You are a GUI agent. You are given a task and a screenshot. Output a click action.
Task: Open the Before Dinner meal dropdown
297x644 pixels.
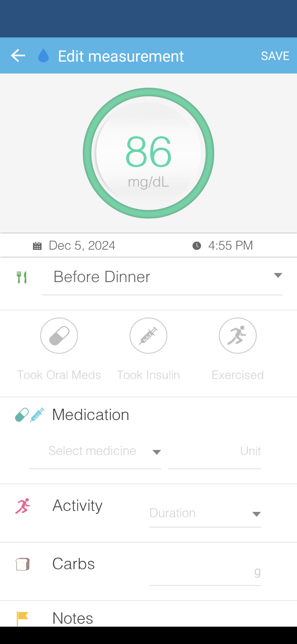(x=162, y=277)
